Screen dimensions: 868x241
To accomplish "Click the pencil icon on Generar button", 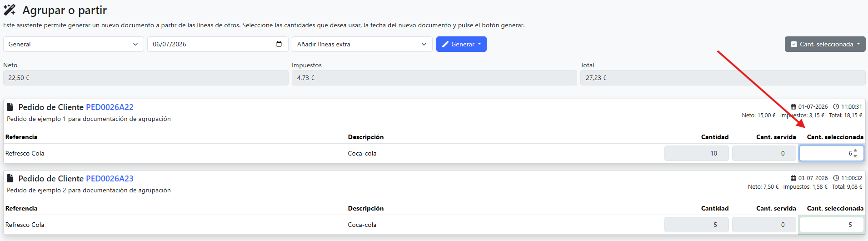I will tap(445, 44).
